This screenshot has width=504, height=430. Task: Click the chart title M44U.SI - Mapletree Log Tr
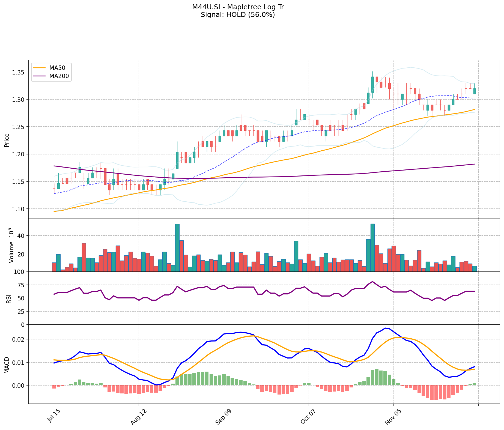[238, 7]
